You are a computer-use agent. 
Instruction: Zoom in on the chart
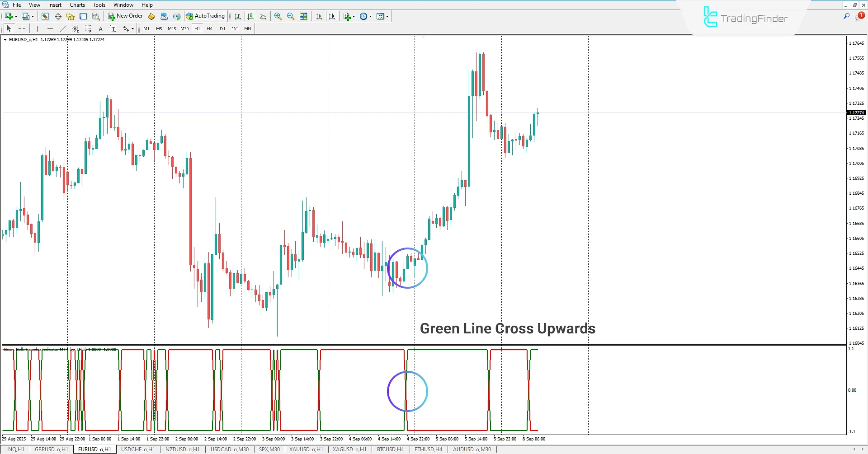[x=278, y=16]
